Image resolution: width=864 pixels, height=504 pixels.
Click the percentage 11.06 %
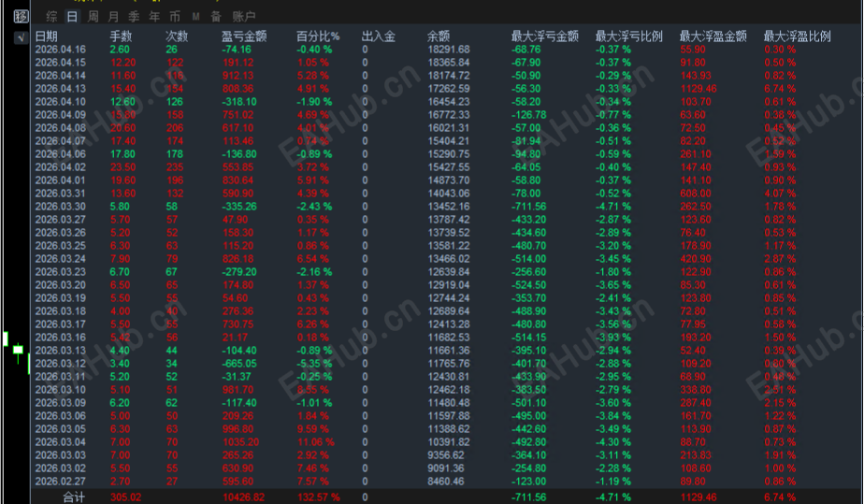pos(316,442)
